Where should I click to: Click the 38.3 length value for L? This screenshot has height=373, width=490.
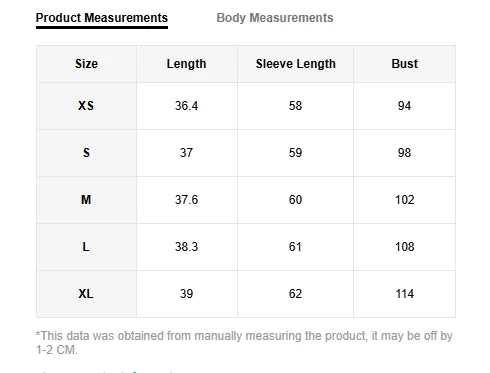click(187, 247)
